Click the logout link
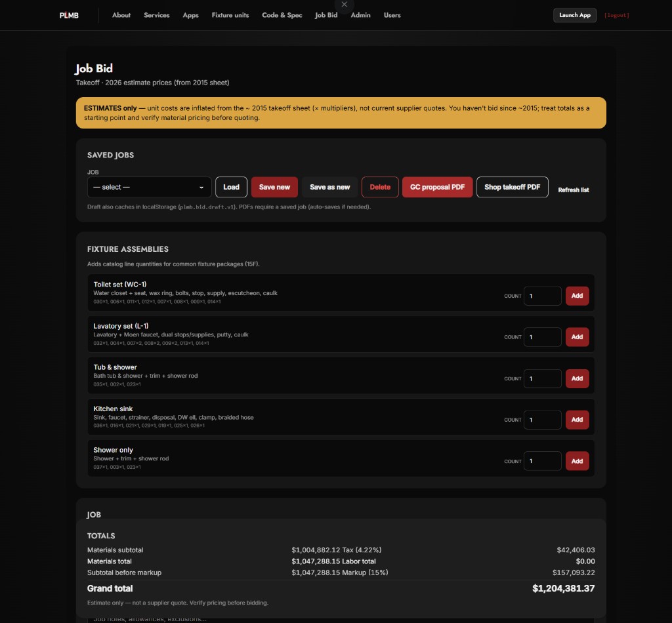This screenshot has width=672, height=623. pos(617,15)
